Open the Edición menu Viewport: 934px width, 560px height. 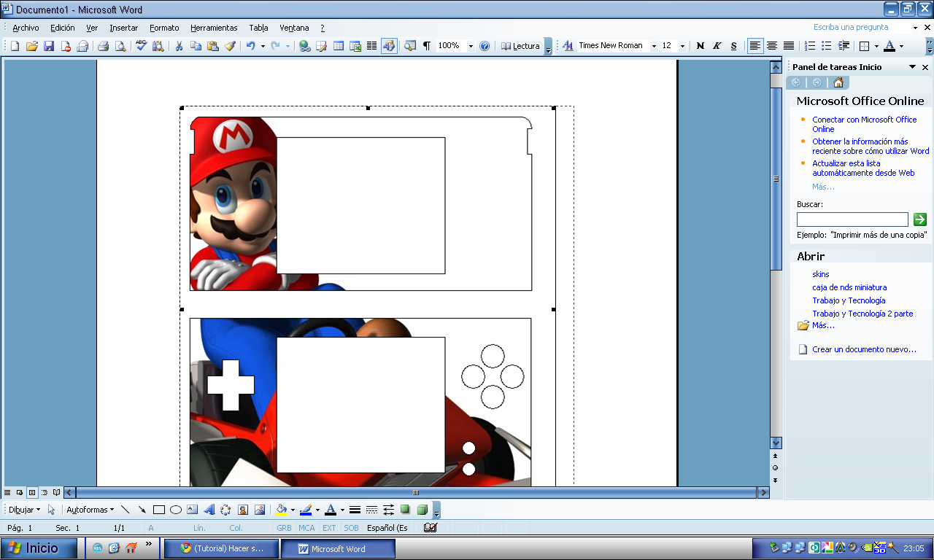coord(63,28)
